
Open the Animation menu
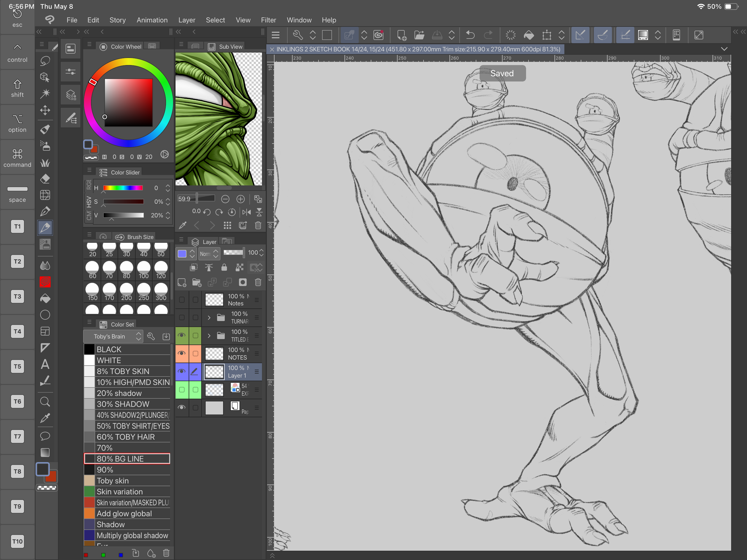pyautogui.click(x=152, y=20)
